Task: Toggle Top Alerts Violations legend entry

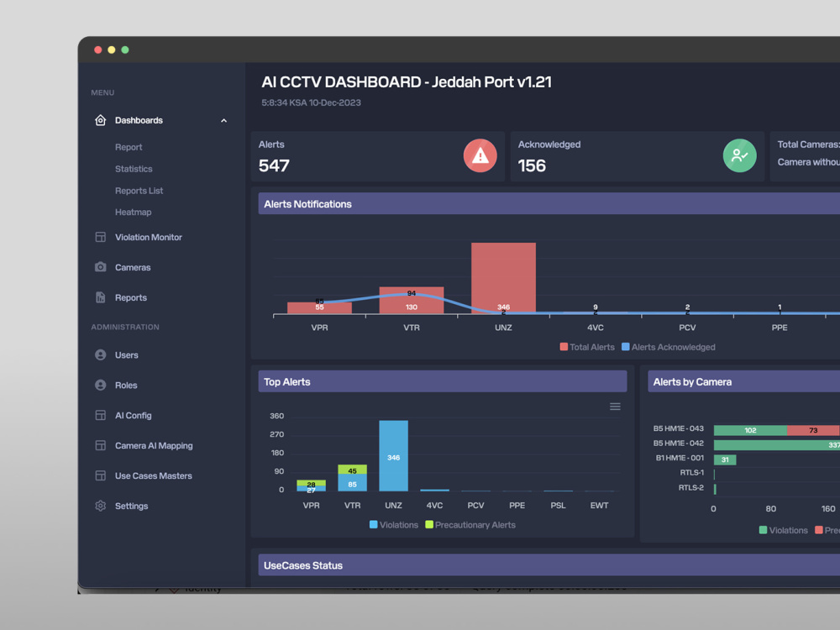Action: click(x=394, y=525)
